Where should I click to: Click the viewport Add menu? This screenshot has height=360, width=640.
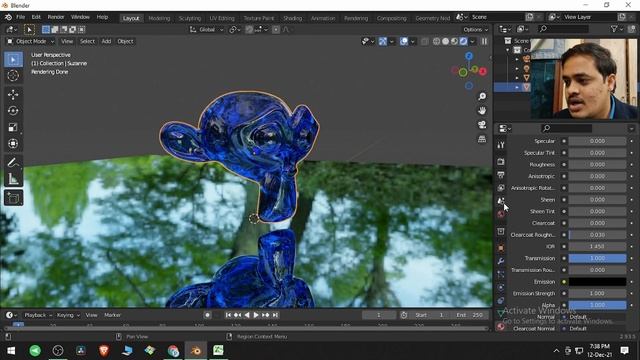coord(106,41)
